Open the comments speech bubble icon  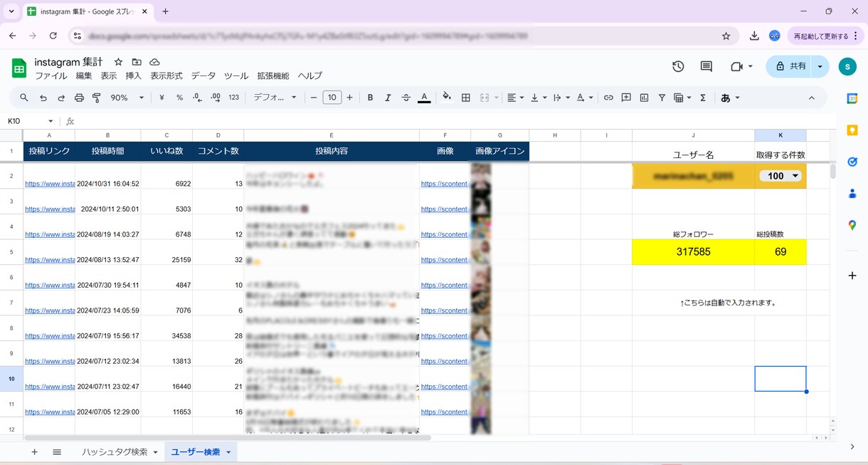click(x=706, y=66)
